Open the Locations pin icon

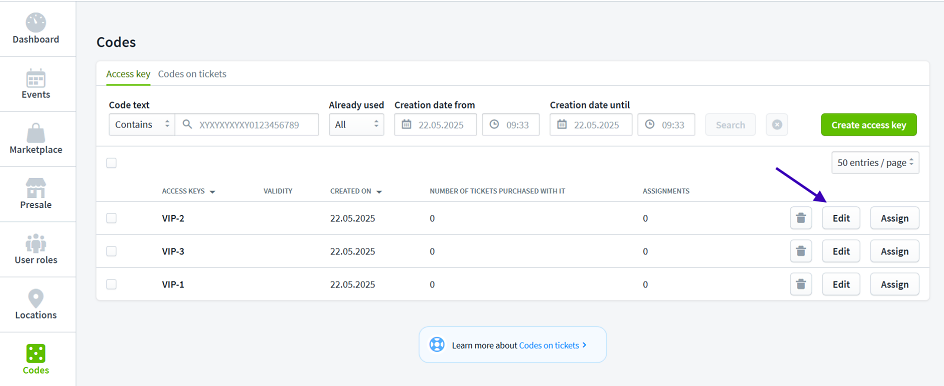(36, 298)
